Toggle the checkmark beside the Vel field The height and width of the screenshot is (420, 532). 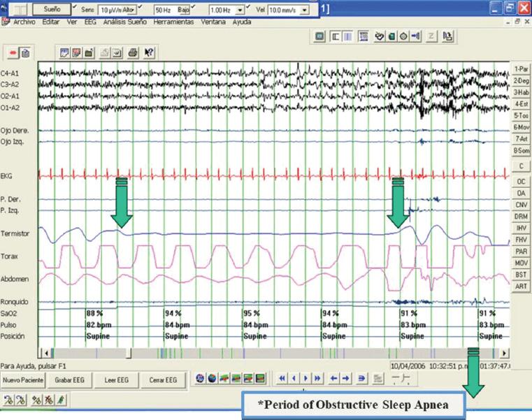248,8
